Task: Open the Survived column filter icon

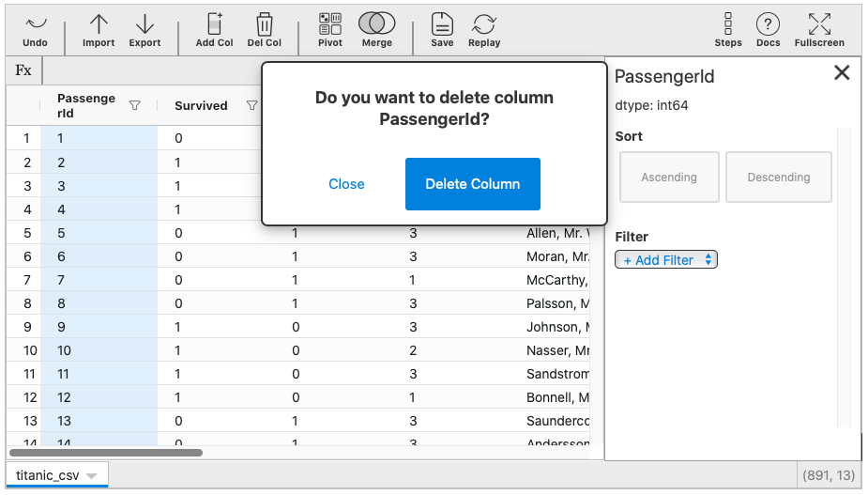Action: click(x=251, y=106)
